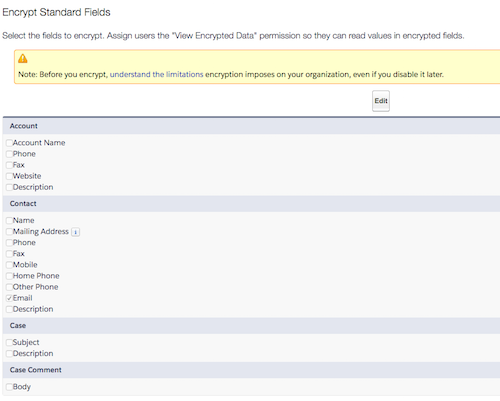The image size is (500, 401).
Task: Tick the Mobile checkbox
Action: [9, 265]
